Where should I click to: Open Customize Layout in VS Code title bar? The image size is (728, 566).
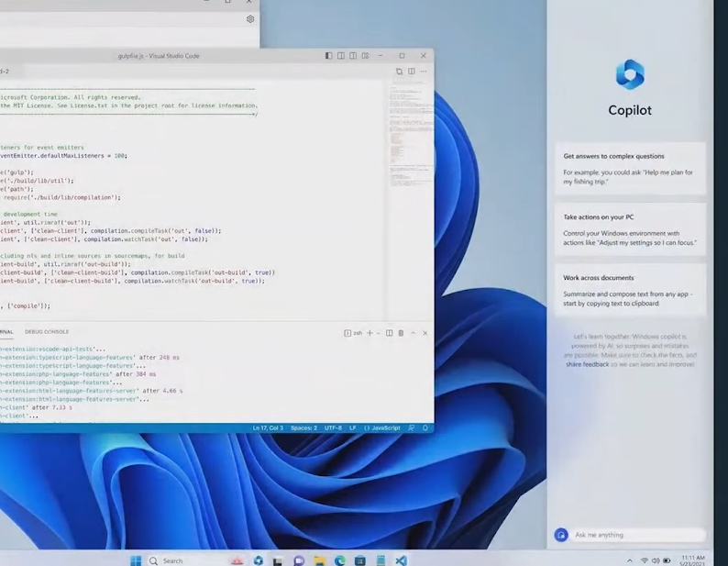pyautogui.click(x=366, y=56)
